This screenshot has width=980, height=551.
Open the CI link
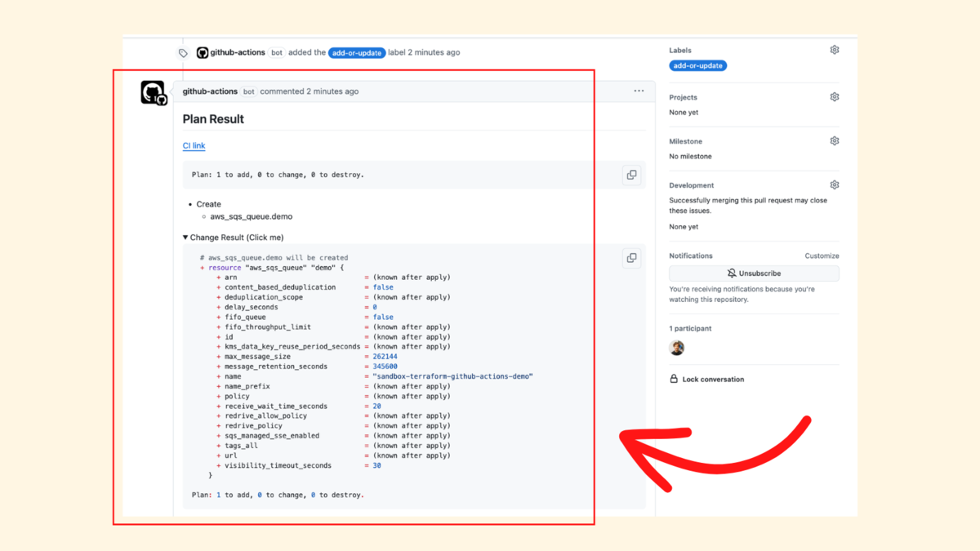(x=194, y=146)
